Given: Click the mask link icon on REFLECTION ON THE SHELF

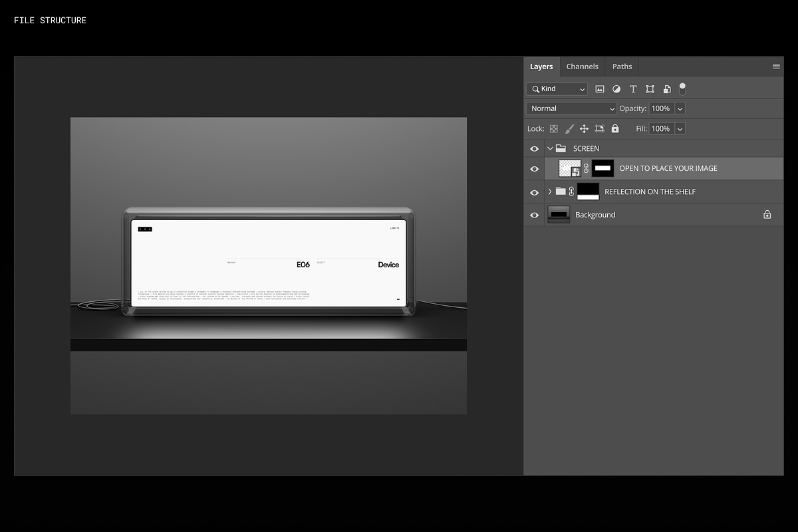Looking at the screenshot, I should point(571,192).
